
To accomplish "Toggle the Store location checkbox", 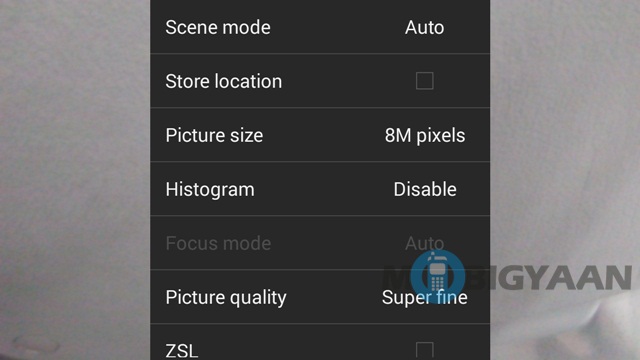I will pyautogui.click(x=424, y=81).
